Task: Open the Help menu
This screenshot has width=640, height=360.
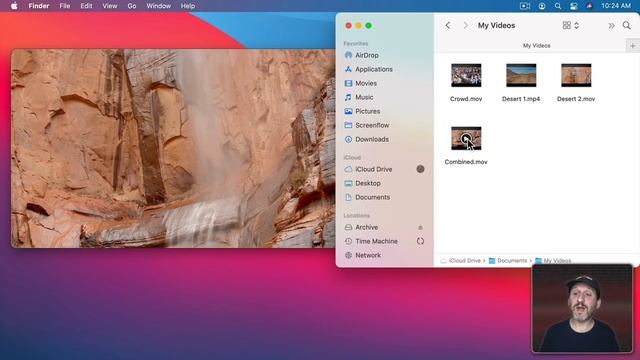Action: point(188,6)
